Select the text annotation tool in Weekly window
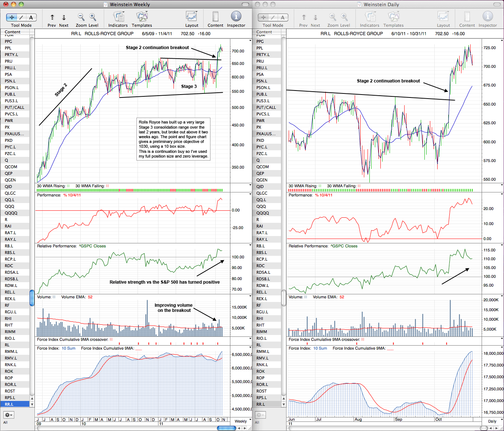 (31, 17)
